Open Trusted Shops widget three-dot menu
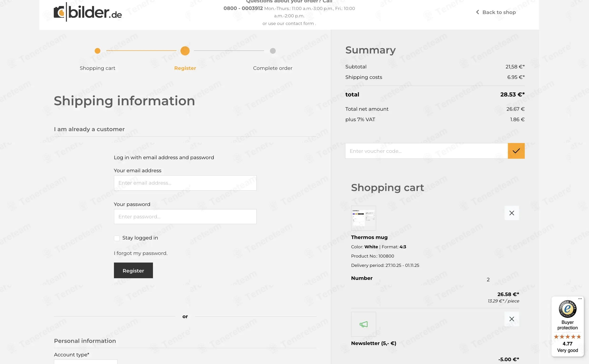The height and width of the screenshot is (364, 589). [580, 299]
